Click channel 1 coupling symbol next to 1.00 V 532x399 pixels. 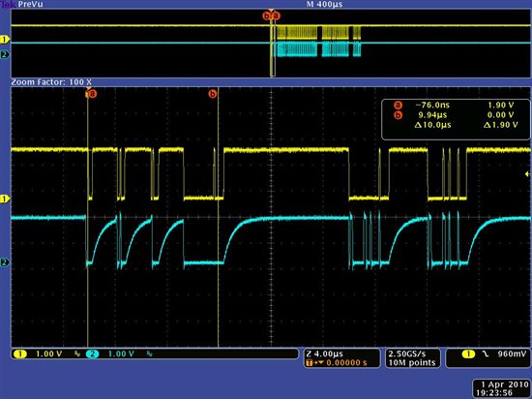click(x=77, y=354)
